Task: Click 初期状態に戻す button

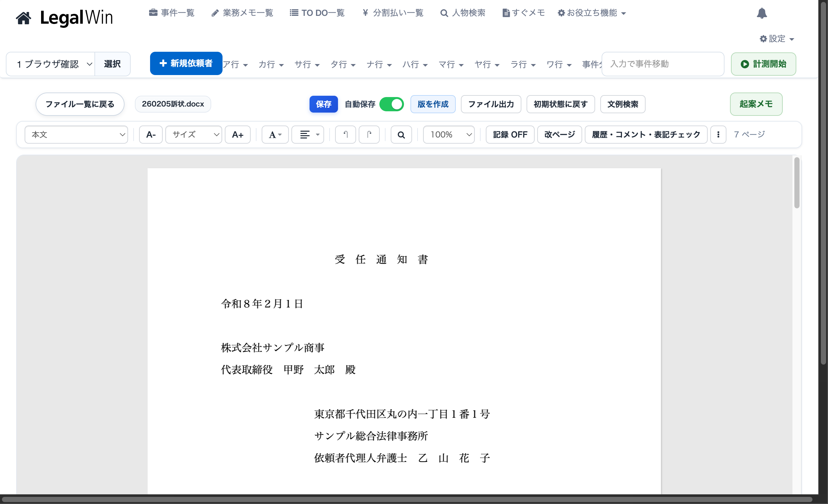Action: click(x=561, y=104)
